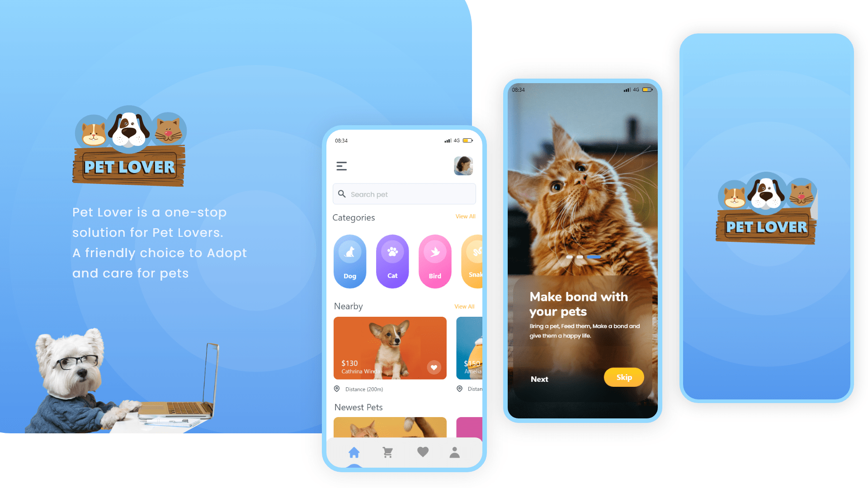Select View All under Categories section

coord(465,216)
